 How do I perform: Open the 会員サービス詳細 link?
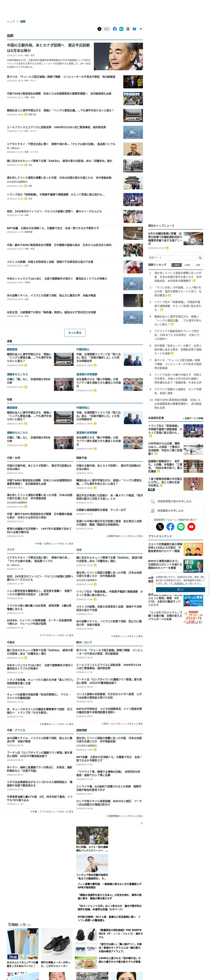[x=193, y=418]
